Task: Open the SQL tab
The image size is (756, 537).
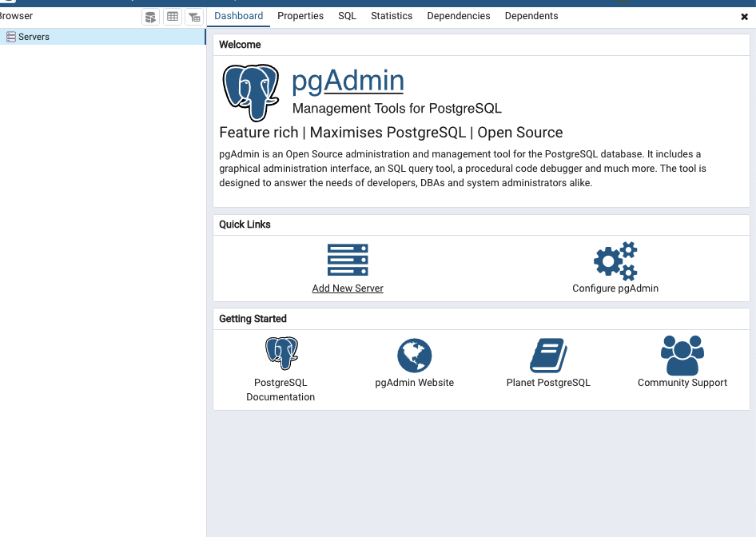Action: (x=347, y=16)
